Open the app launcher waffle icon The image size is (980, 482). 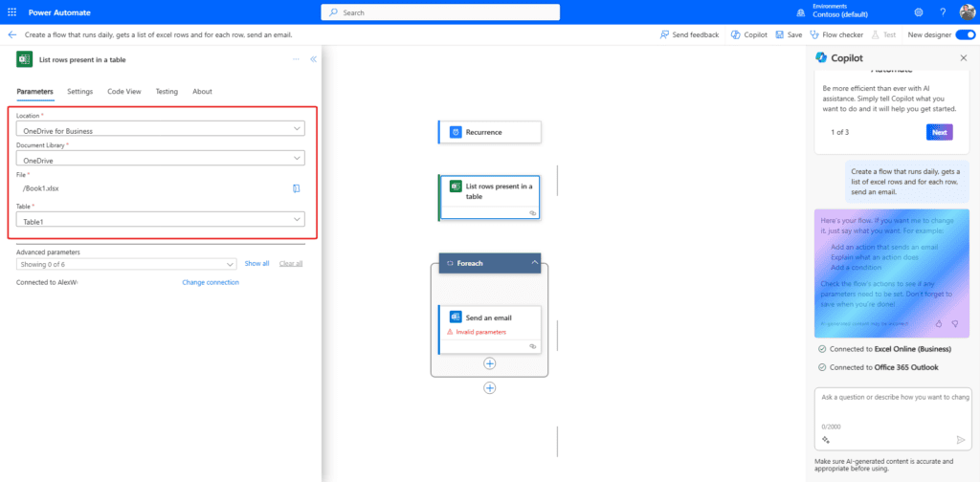(x=11, y=12)
